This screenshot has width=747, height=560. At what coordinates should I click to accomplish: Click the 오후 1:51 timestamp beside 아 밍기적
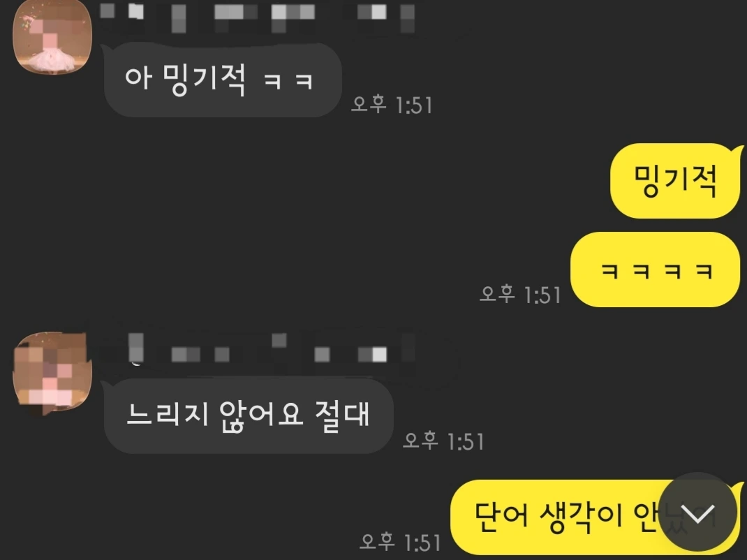coord(392,104)
